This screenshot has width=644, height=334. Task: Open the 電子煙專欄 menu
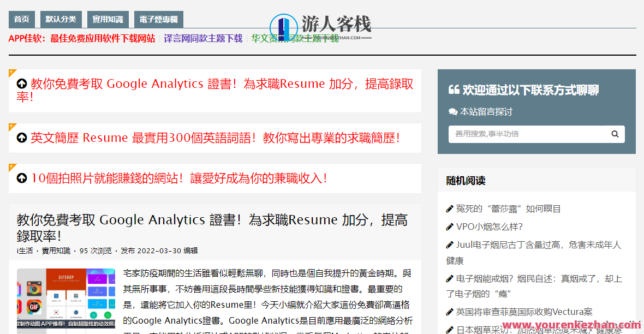click(158, 19)
